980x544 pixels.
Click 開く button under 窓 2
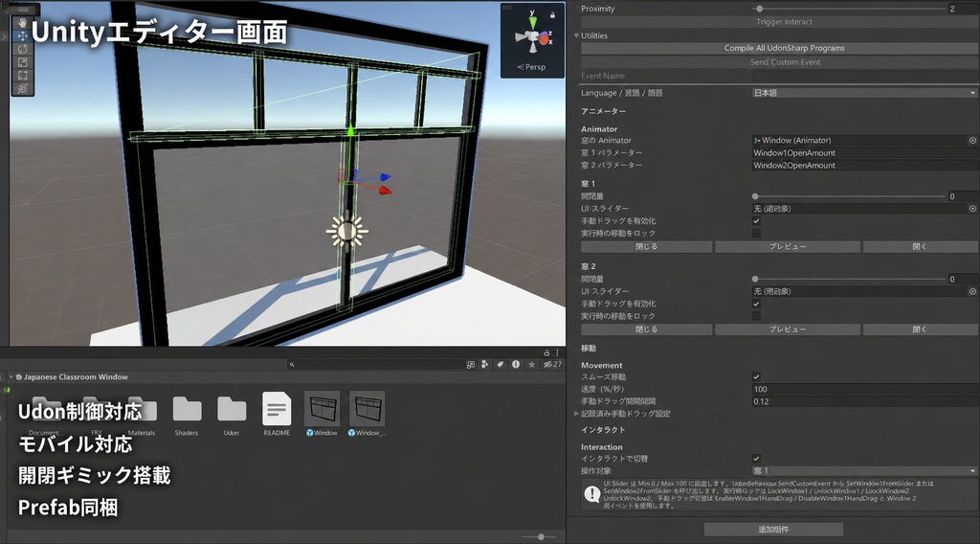click(x=920, y=329)
